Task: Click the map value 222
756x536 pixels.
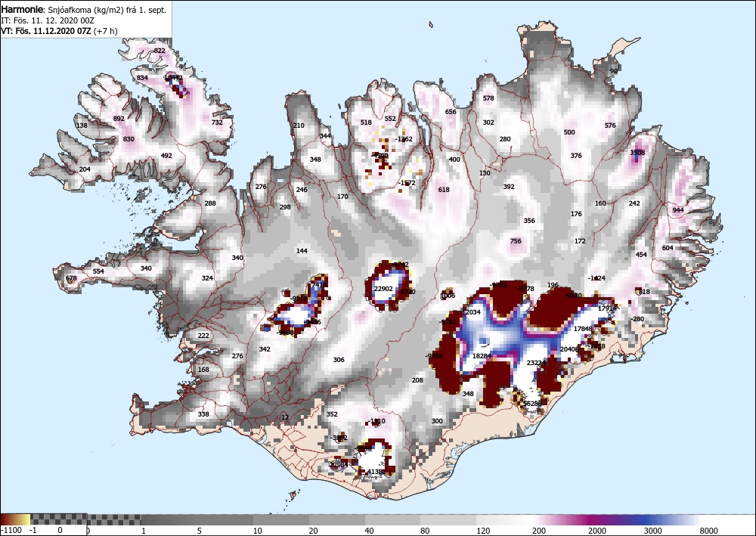Action: click(x=203, y=336)
